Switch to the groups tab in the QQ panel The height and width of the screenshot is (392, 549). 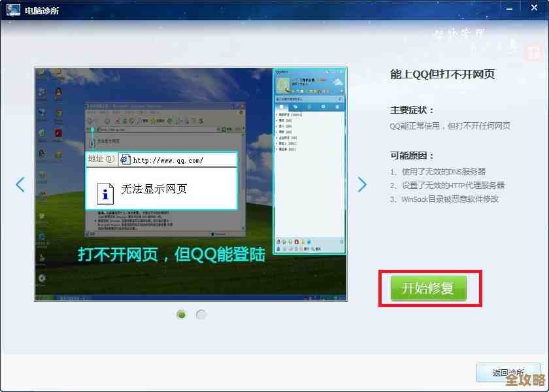click(295, 106)
